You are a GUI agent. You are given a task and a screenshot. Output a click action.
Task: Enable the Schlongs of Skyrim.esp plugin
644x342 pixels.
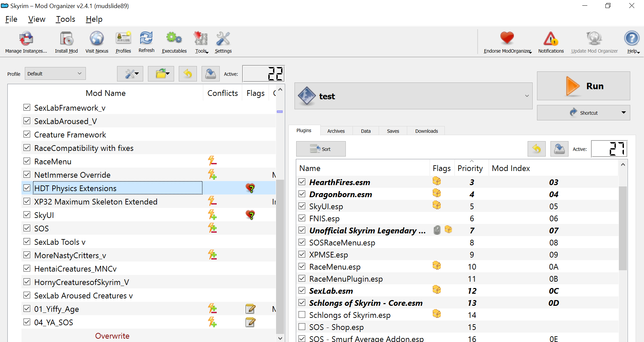[302, 315]
